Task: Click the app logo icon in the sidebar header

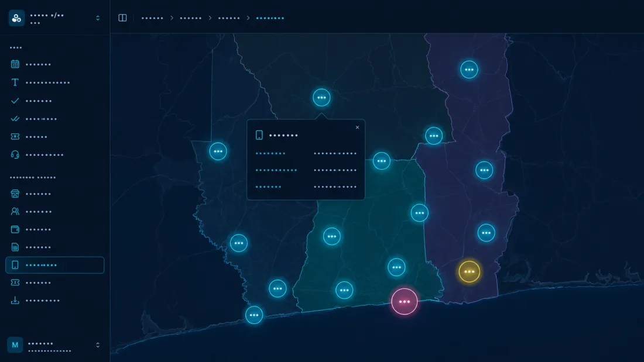Action: (16, 18)
